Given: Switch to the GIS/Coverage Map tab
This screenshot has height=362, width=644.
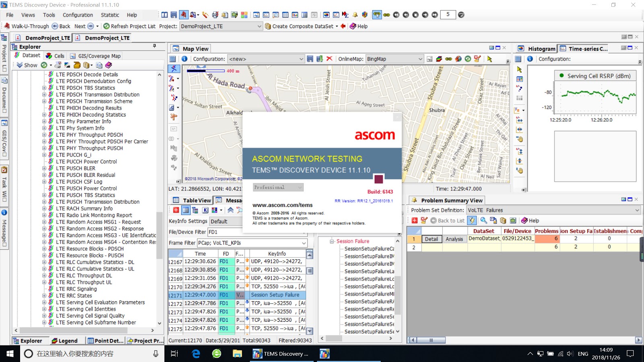Looking at the screenshot, I should pos(95,56).
